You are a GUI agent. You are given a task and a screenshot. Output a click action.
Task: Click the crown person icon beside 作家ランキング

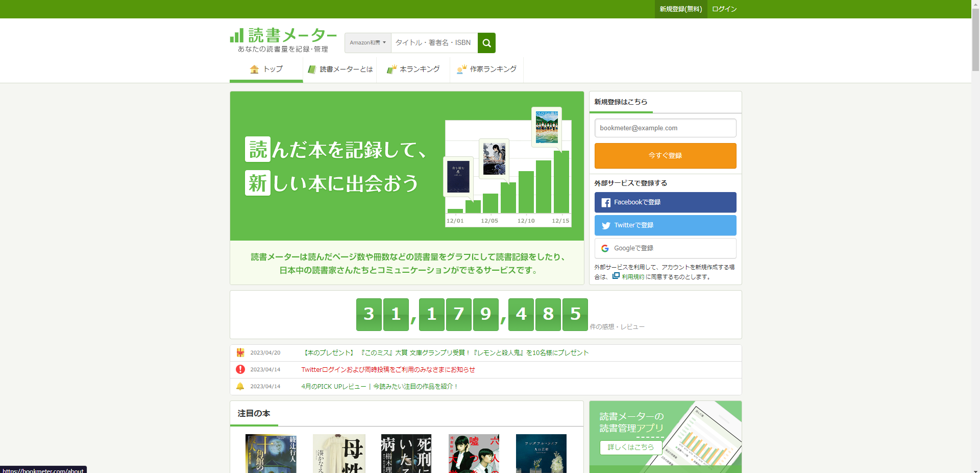tap(462, 69)
